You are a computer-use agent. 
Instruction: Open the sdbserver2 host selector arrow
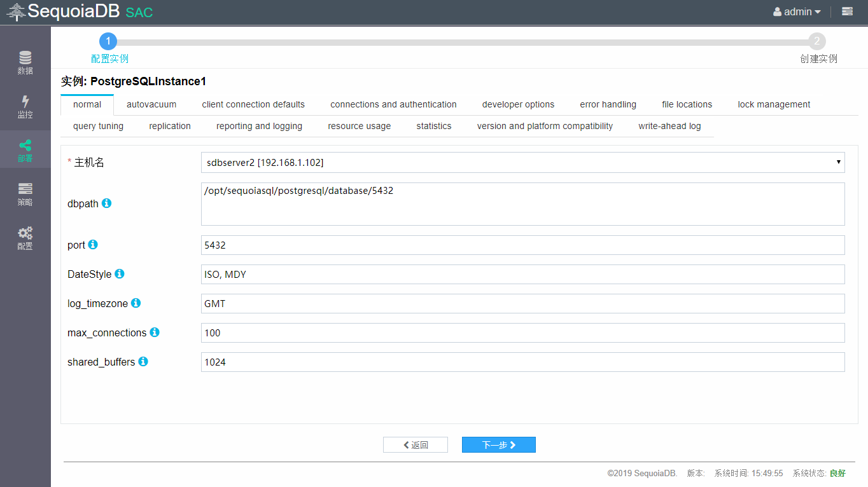coord(837,162)
